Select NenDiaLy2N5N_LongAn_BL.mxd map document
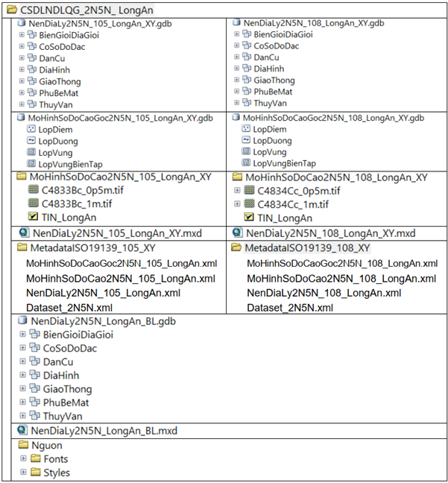The image size is (448, 483). (x=104, y=431)
